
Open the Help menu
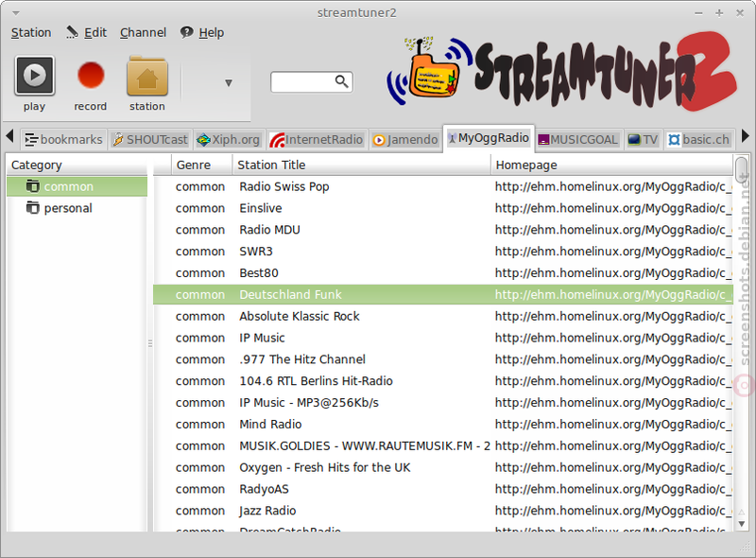click(202, 33)
